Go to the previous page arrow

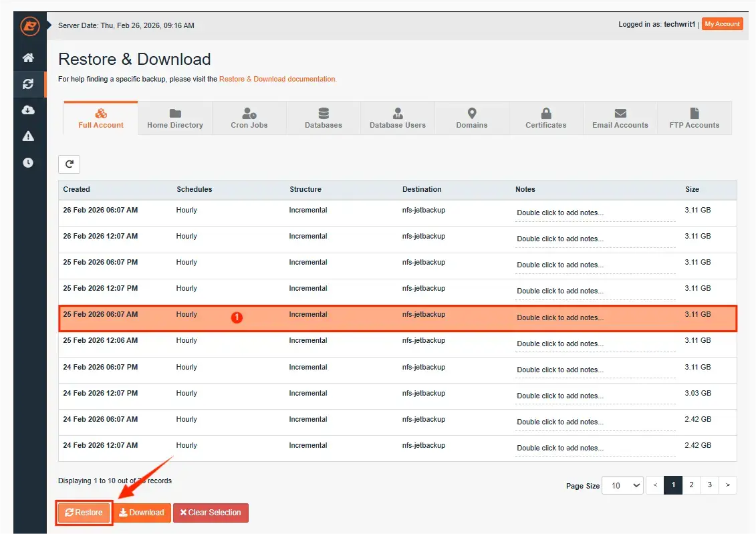(656, 485)
